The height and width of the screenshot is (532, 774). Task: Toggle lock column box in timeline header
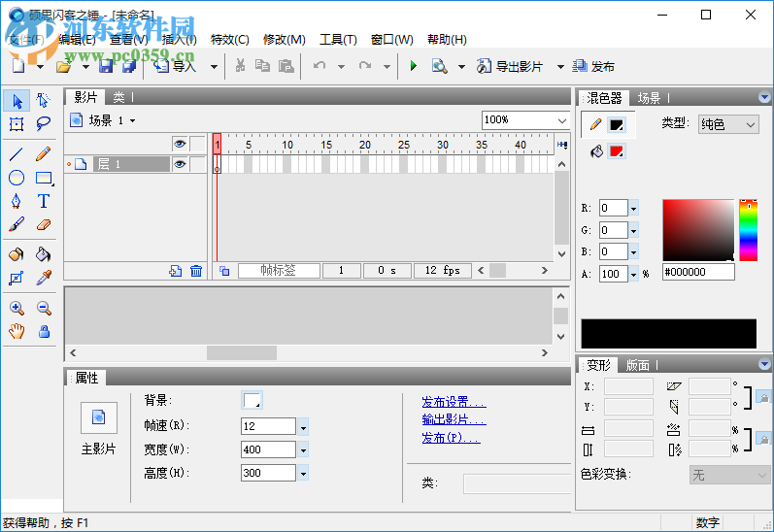198,144
